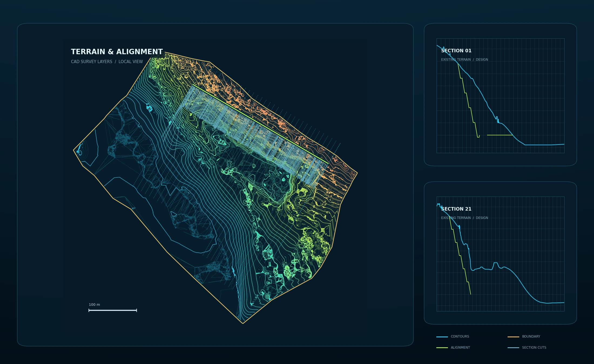Screen dimensions: 594x364
Task: Click the CONTOURS legend label
Action: pyautogui.click(x=460, y=336)
